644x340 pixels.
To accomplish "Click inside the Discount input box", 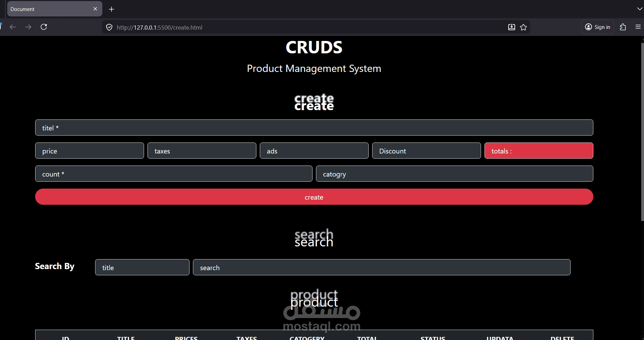I will point(426,151).
